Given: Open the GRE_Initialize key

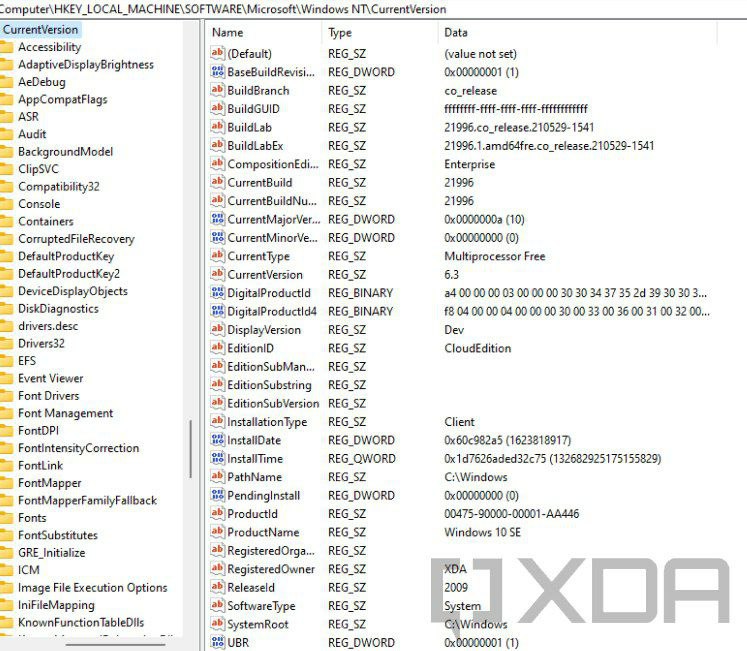Looking at the screenshot, I should tap(51, 552).
